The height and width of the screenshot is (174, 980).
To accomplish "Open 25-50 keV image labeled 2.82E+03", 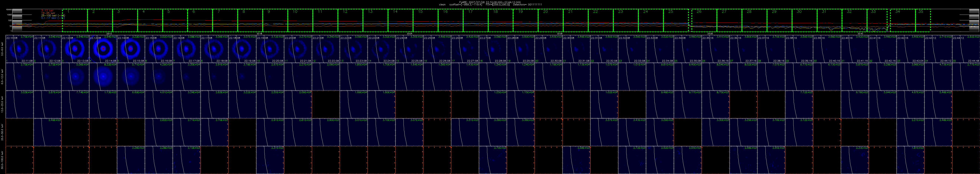I will (159, 132).
